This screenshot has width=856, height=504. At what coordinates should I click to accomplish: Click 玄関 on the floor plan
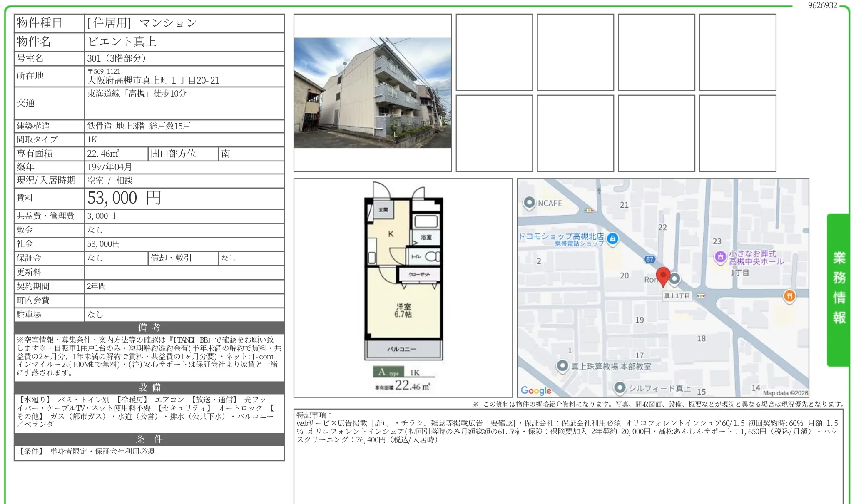pyautogui.click(x=383, y=210)
